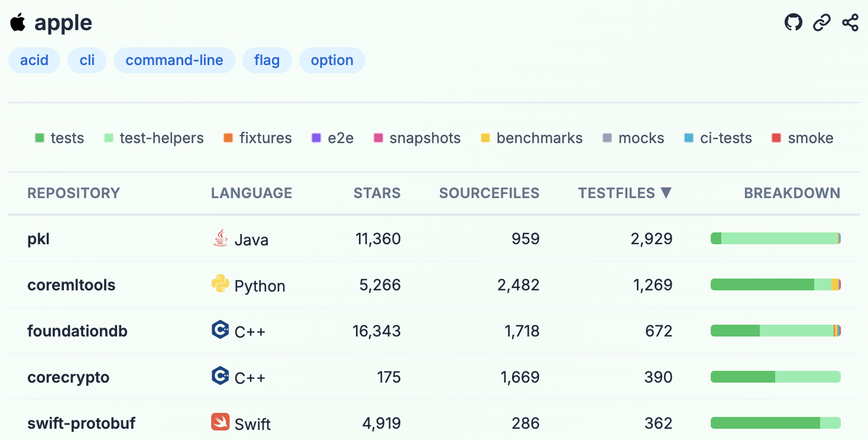Click the coremltools breakdown bar
Image resolution: width=868 pixels, height=440 pixels.
tap(776, 284)
